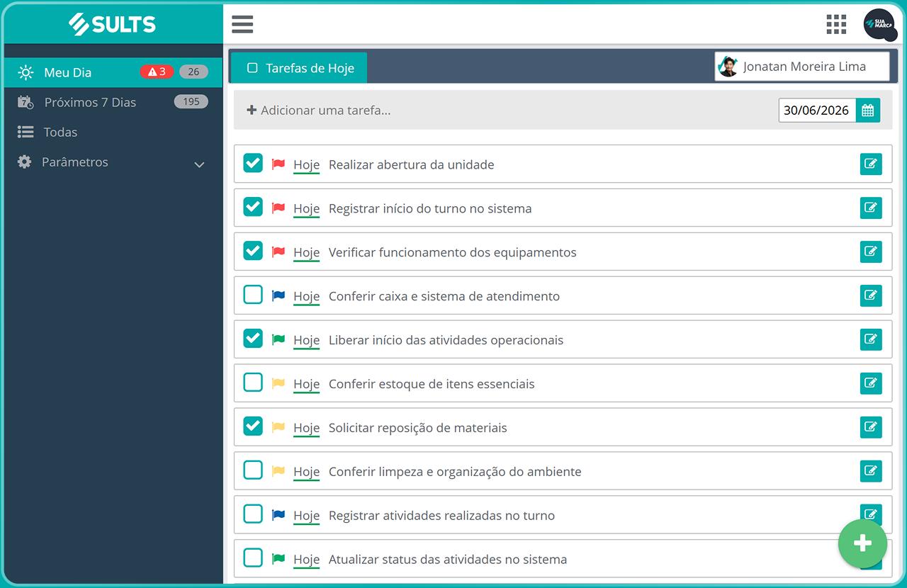Click the yellow flag on Conferir estoque de itens essenciais
The width and height of the screenshot is (907, 588).
coord(279,383)
